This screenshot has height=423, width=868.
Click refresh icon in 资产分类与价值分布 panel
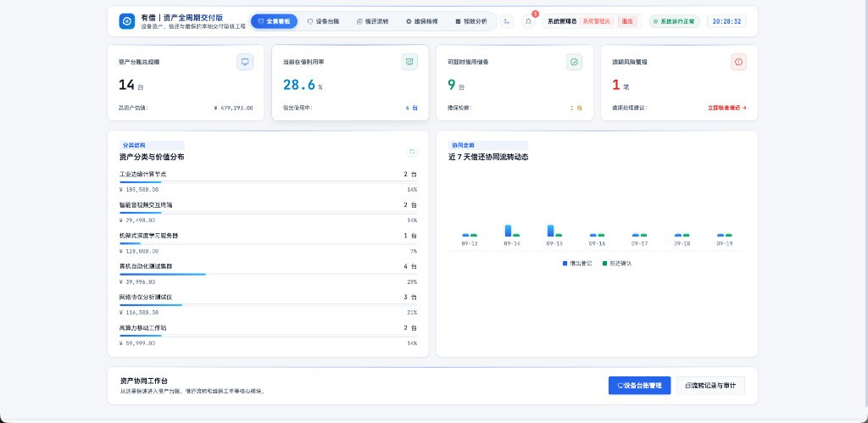pos(412,152)
